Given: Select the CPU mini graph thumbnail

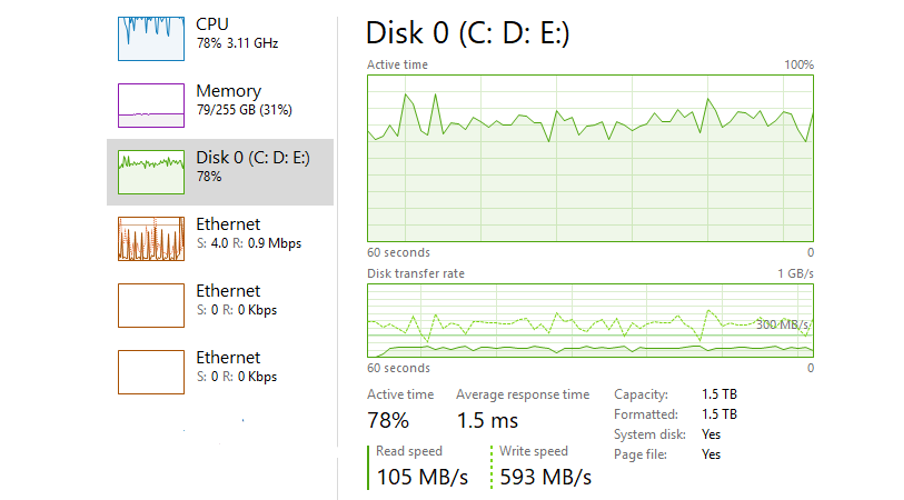Looking at the screenshot, I should (151, 39).
